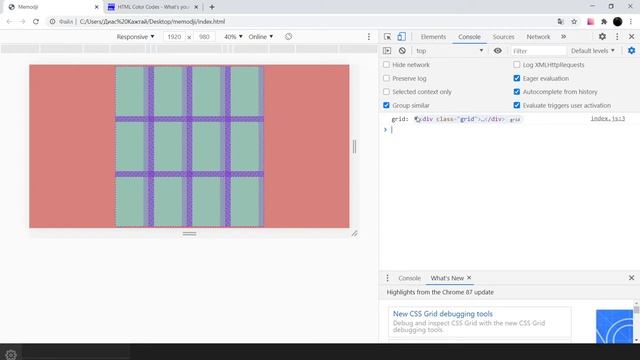Open the index.js:3 source link
The image size is (640, 360).
point(608,118)
